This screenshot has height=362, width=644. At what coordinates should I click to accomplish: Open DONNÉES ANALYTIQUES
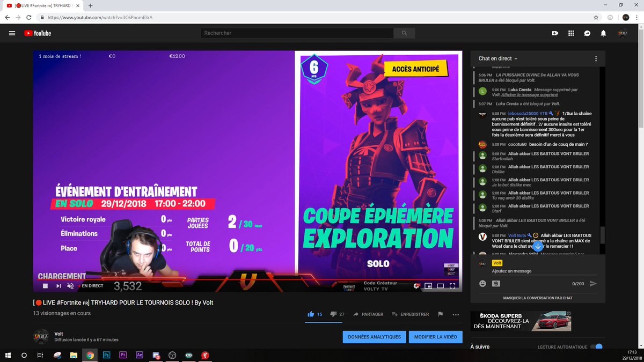[374, 337]
